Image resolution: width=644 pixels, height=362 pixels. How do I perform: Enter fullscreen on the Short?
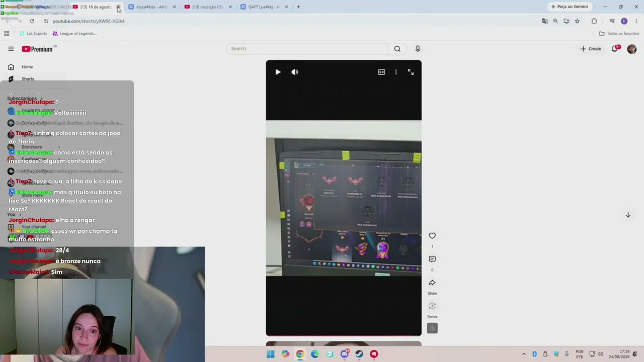[411, 72]
